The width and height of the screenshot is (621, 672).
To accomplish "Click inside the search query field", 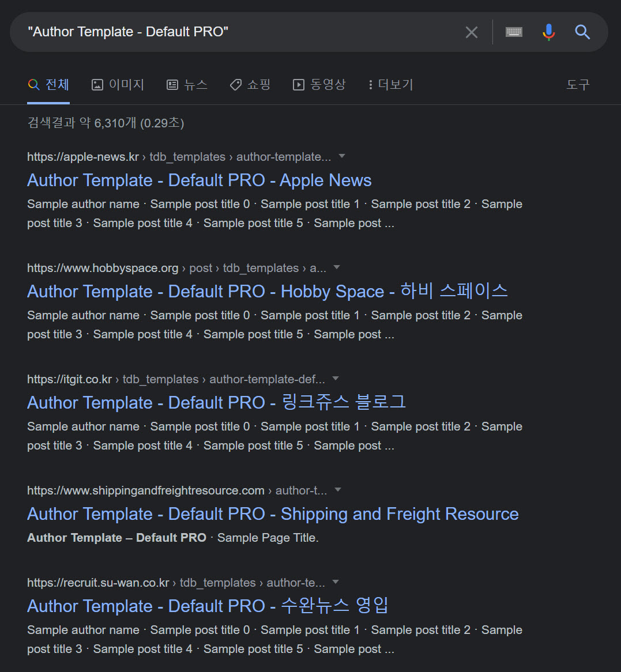I will pos(240,32).
